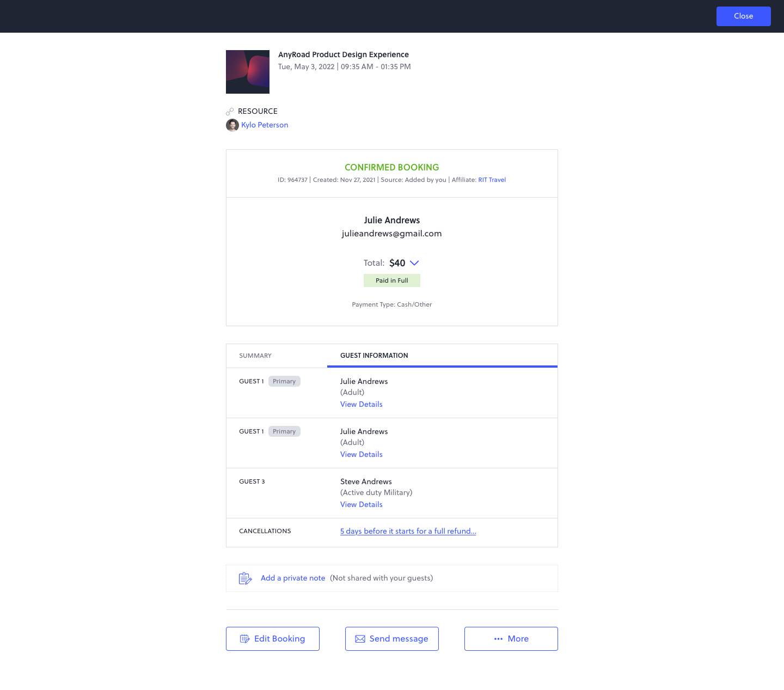Select the GUEST INFORMATION tab
Image resolution: width=784 pixels, height=690 pixels.
pyautogui.click(x=373, y=355)
